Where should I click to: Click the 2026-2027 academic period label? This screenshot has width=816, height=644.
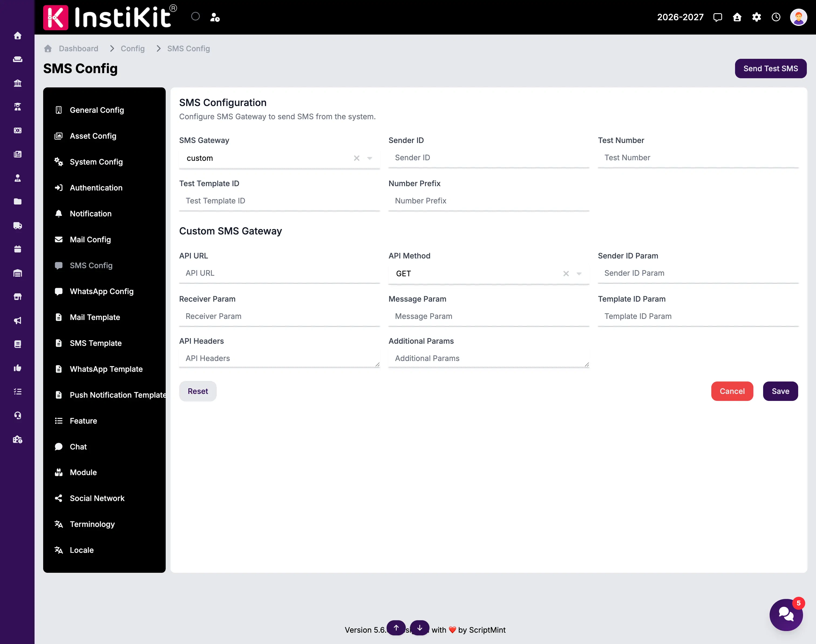680,17
